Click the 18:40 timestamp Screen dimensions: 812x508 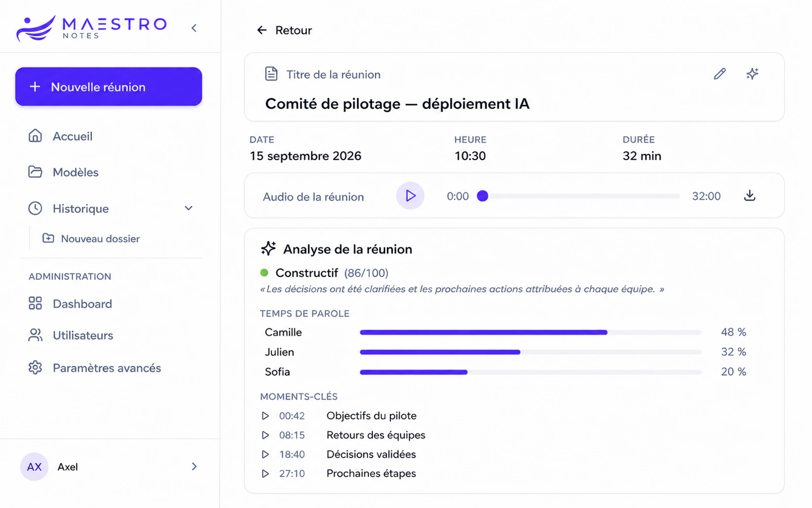(x=292, y=454)
